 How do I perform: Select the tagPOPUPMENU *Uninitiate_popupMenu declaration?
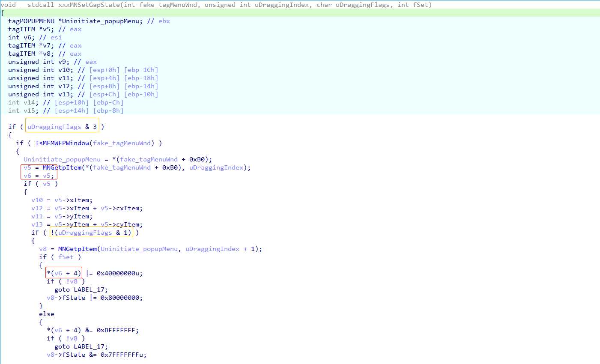(x=89, y=21)
